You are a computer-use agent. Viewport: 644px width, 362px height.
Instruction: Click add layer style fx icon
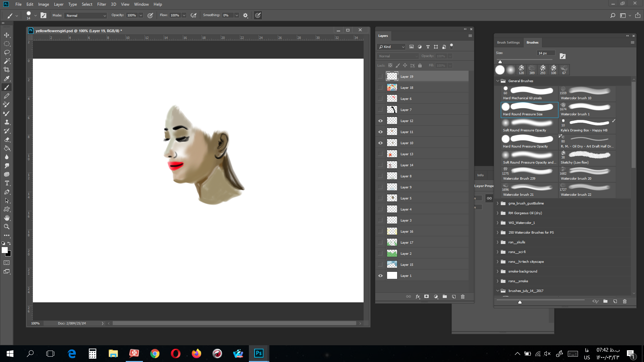[418, 297]
